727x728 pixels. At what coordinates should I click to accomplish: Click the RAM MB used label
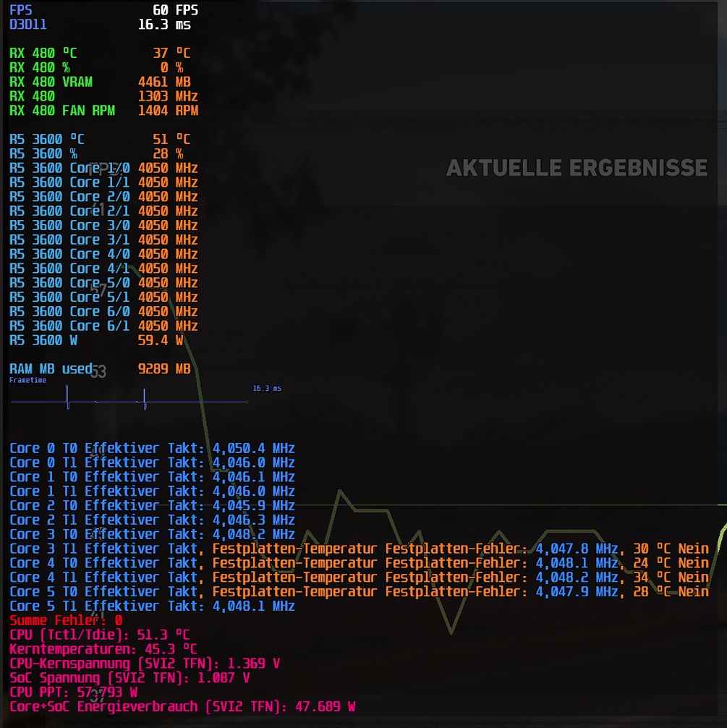point(51,369)
